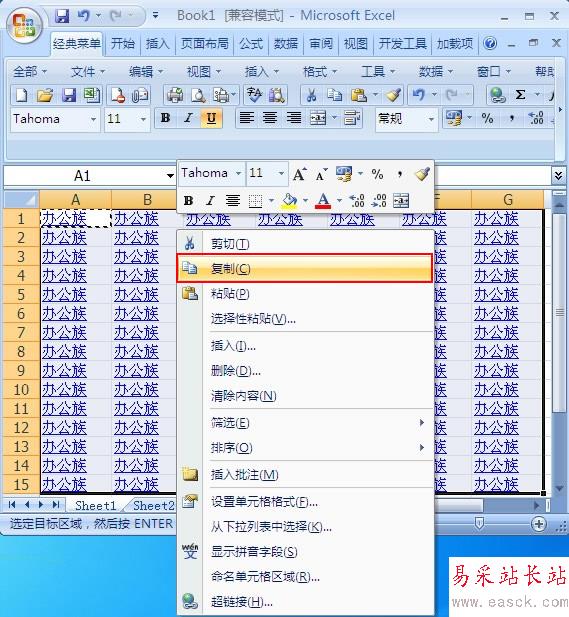Open the font size 11 dropdown in toolbar
This screenshot has height=617, width=569.
pyautogui.click(x=143, y=119)
